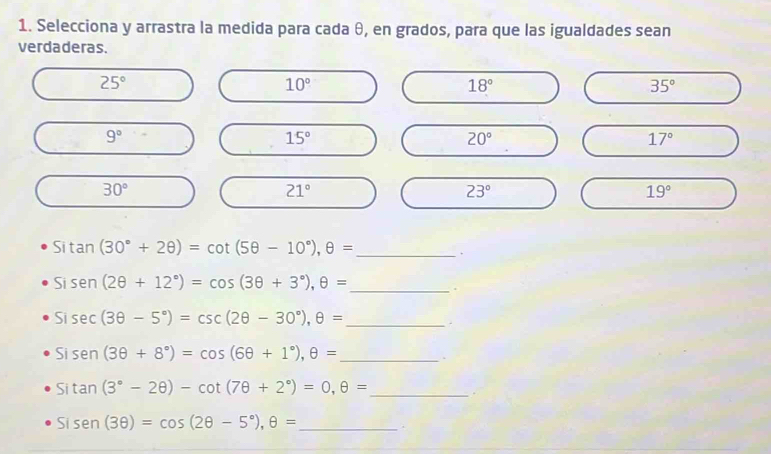Select the 25° answer tile
Viewport: 771px width, 454px height.
[x=114, y=85]
